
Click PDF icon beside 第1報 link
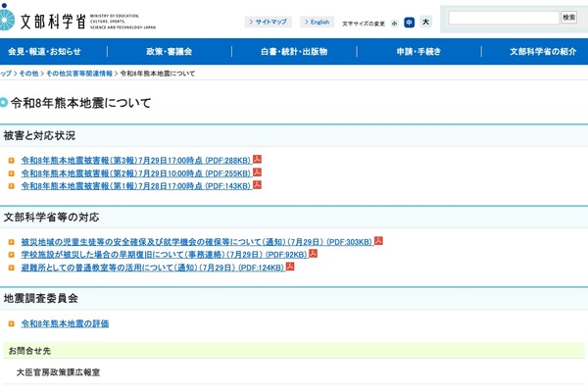[257, 184]
